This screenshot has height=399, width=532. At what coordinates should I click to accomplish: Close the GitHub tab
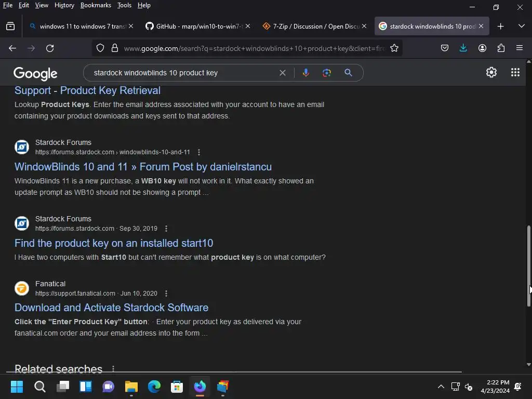pyautogui.click(x=248, y=26)
